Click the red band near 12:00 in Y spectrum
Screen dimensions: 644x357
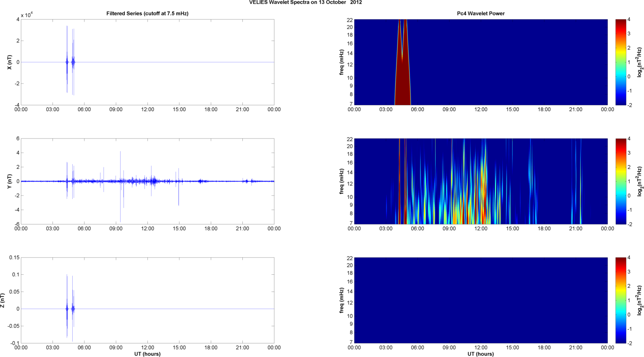tap(484, 197)
